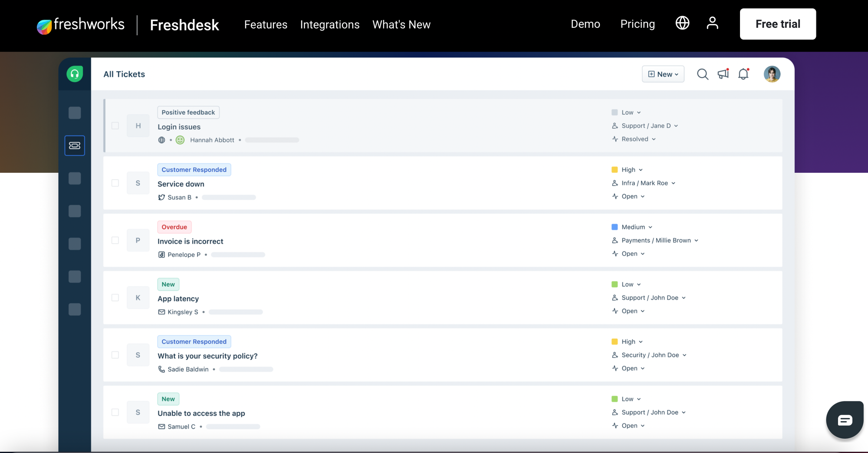Select the ticket list icon in sidebar
This screenshot has height=453, width=868.
pos(74,145)
